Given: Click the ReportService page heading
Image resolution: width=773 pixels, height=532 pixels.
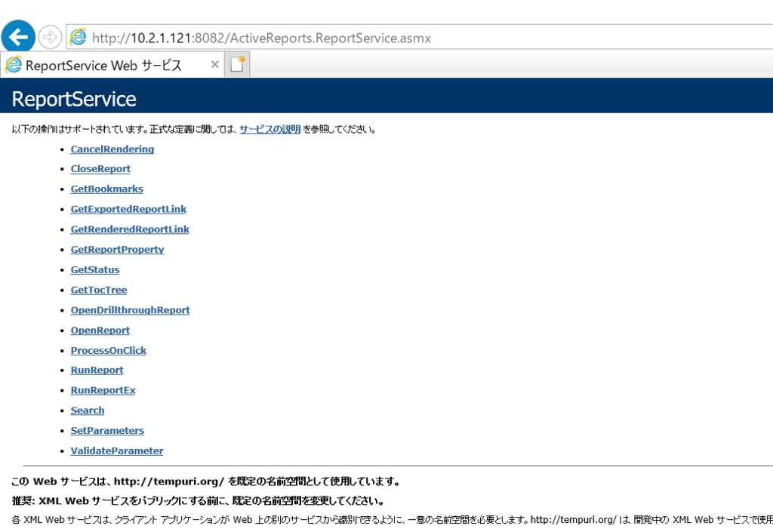Looking at the screenshot, I should coord(74,100).
